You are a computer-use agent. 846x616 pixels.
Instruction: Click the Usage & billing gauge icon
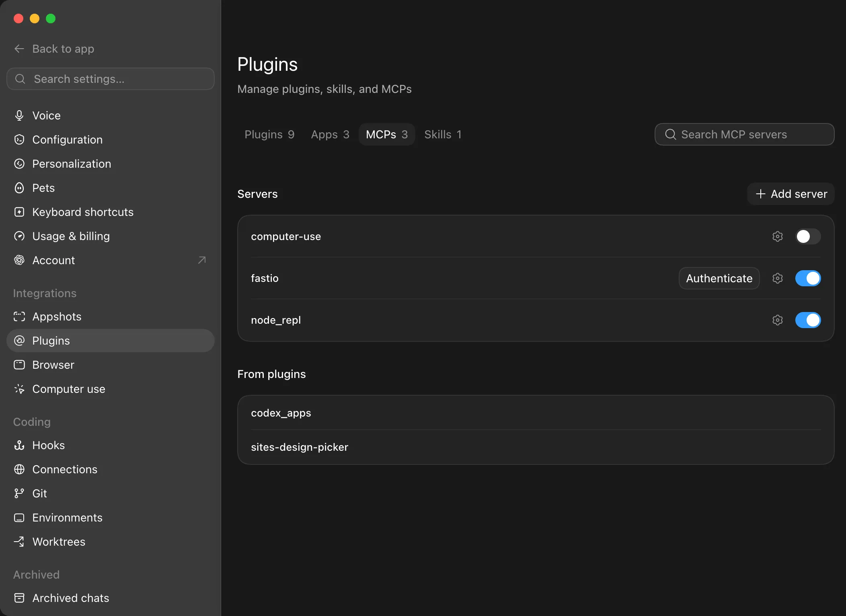click(19, 236)
